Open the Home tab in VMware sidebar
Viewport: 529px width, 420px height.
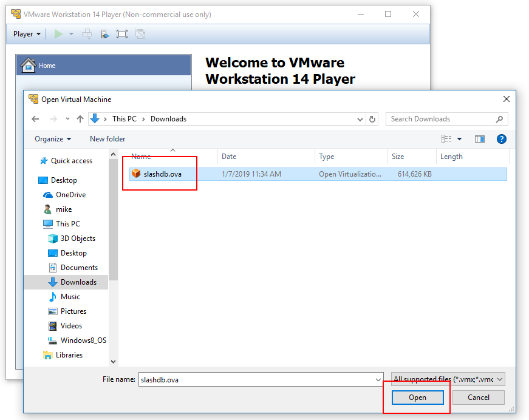47,66
